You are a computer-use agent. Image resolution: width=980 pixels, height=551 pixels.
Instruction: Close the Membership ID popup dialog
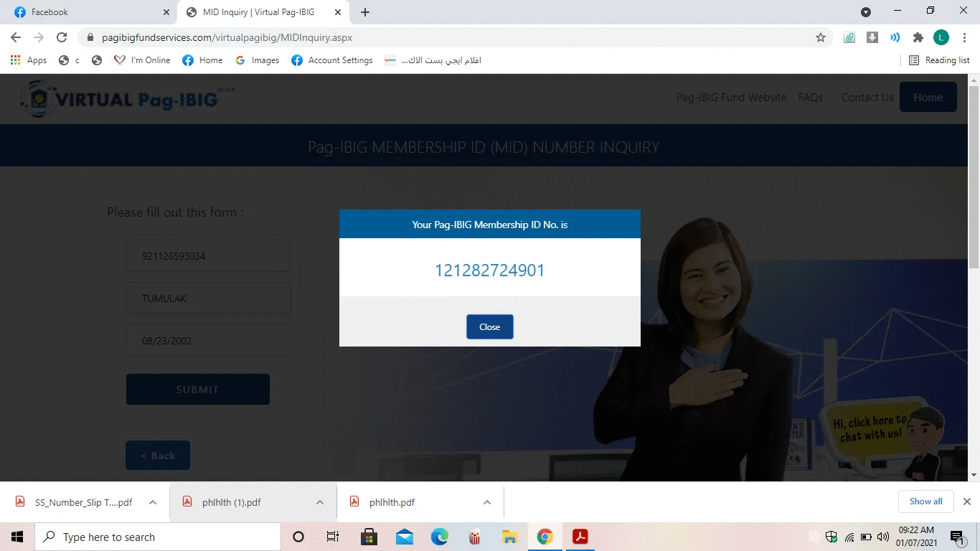coord(489,326)
